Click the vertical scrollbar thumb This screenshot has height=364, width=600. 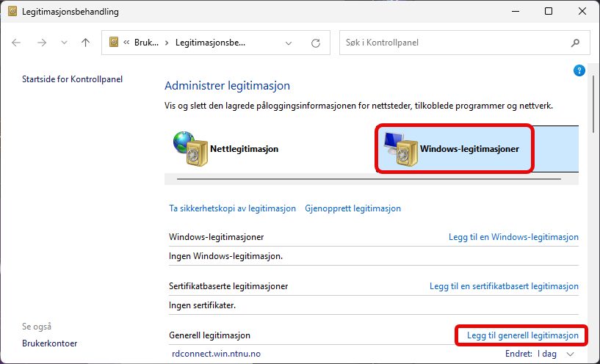click(593, 104)
